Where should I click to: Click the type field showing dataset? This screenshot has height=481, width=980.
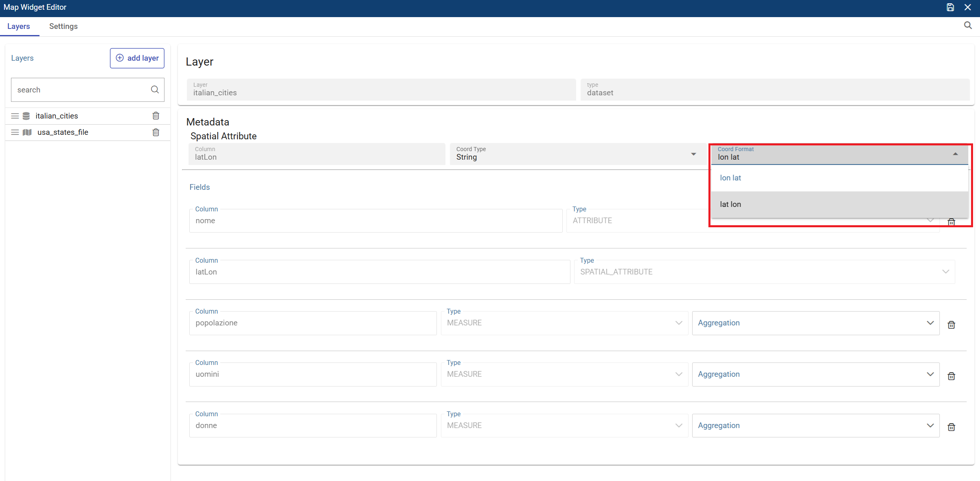(x=775, y=90)
